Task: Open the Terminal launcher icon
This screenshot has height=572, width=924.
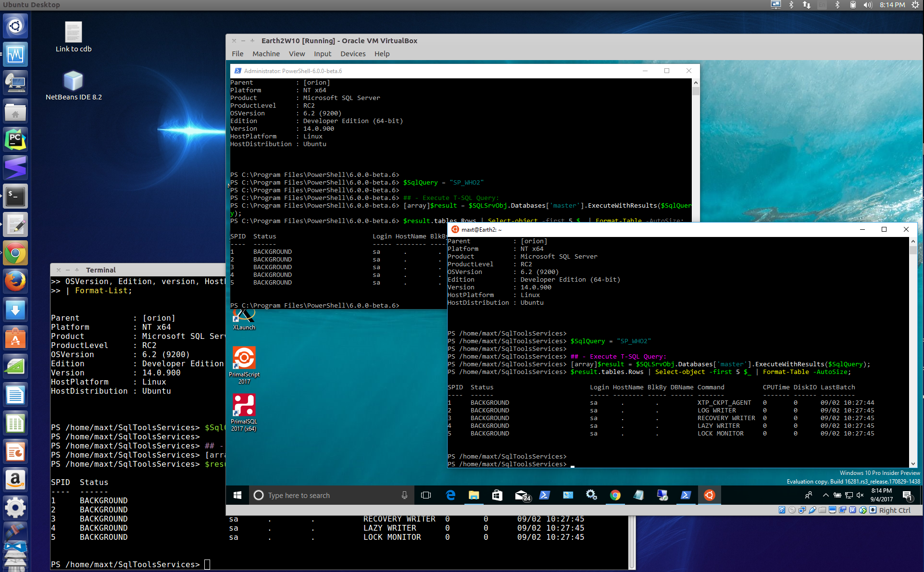Action: [x=15, y=197]
